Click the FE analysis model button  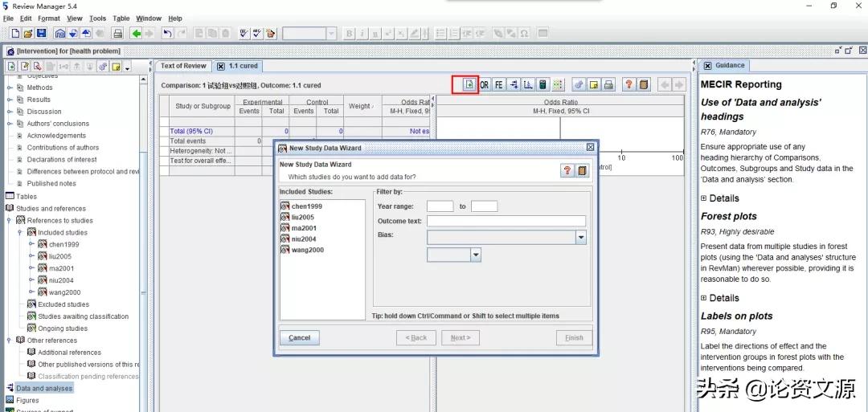(499, 84)
